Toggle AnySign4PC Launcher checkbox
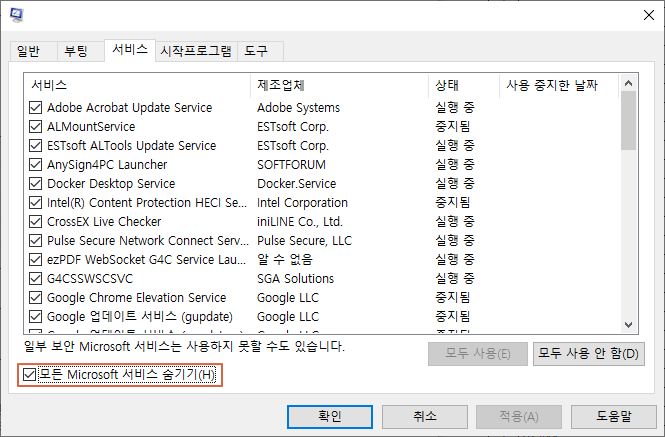This screenshot has height=437, width=665. click(36, 165)
